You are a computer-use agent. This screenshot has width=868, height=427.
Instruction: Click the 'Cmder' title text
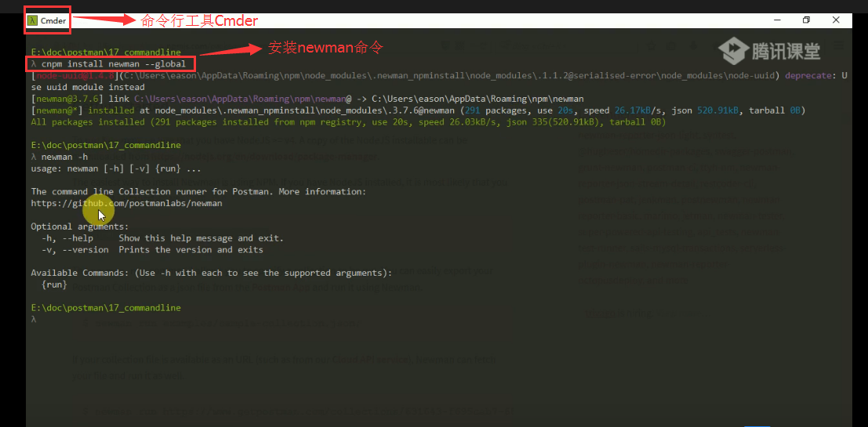pos(53,20)
